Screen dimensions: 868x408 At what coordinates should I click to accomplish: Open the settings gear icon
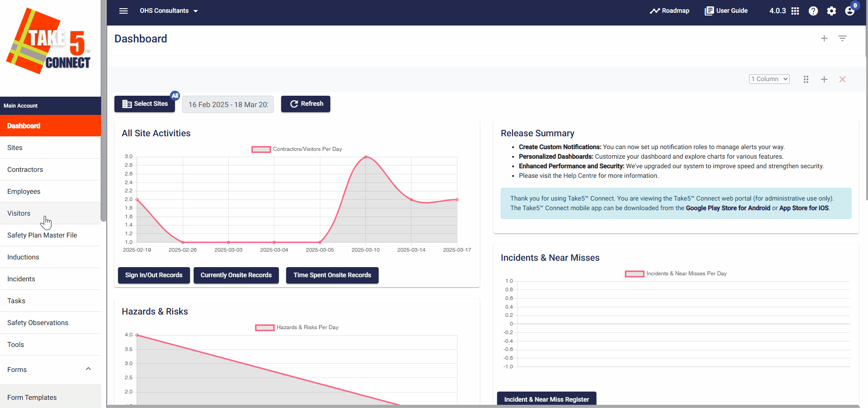pos(832,11)
